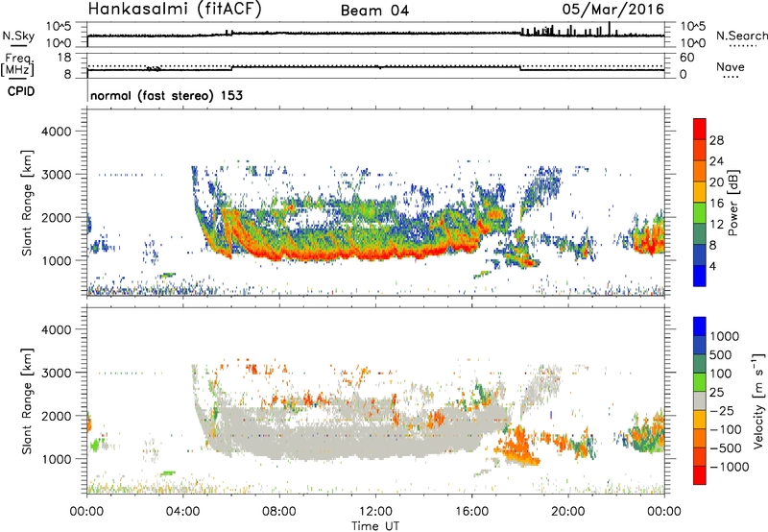This screenshot has width=768, height=532.
Task: Click '4000' tick on the power panel
Action: (57, 132)
